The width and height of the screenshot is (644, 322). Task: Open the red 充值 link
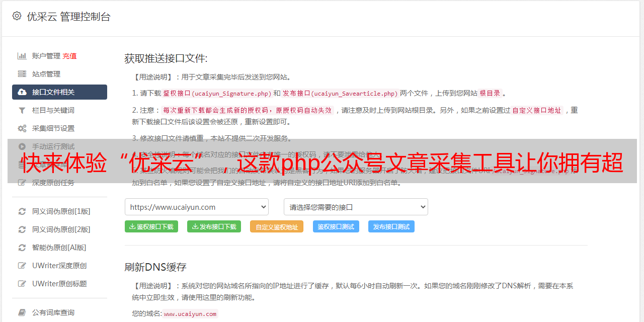tap(69, 56)
